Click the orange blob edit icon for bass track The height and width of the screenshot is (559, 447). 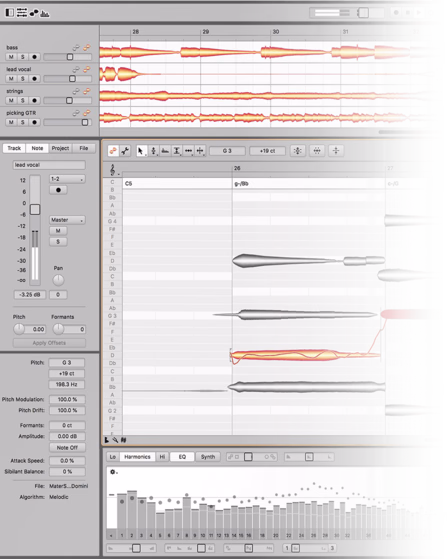point(87,47)
